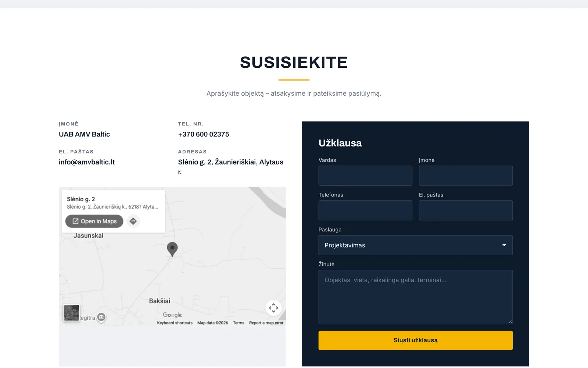Click Report a map error link
Viewport: 588px width, 368px height.
point(266,323)
